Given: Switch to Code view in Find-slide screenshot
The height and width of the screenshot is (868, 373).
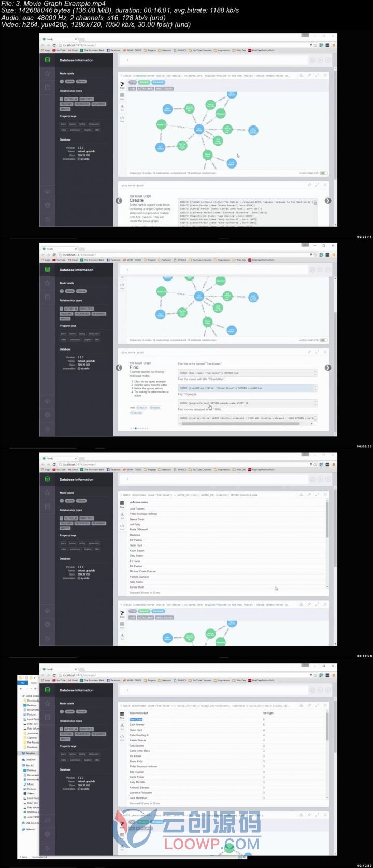Looking at the screenshot, I should point(122,286).
